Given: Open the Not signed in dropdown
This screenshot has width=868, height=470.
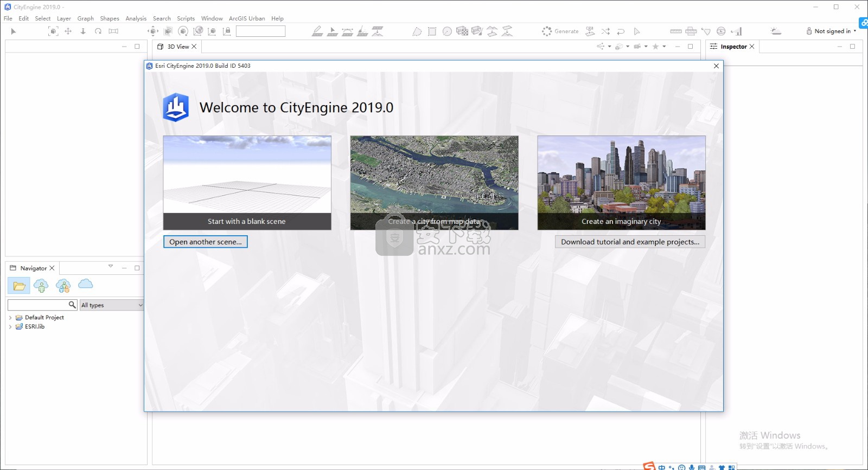Looking at the screenshot, I should point(831,31).
